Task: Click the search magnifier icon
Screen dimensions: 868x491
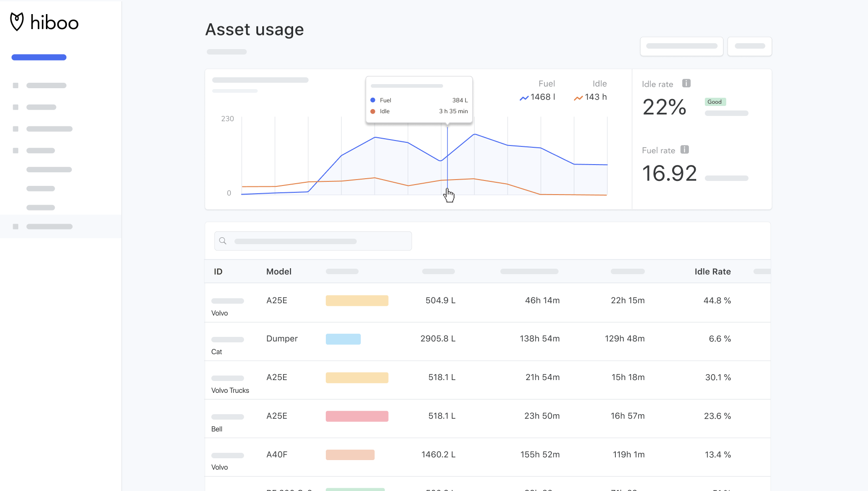Action: pos(223,241)
